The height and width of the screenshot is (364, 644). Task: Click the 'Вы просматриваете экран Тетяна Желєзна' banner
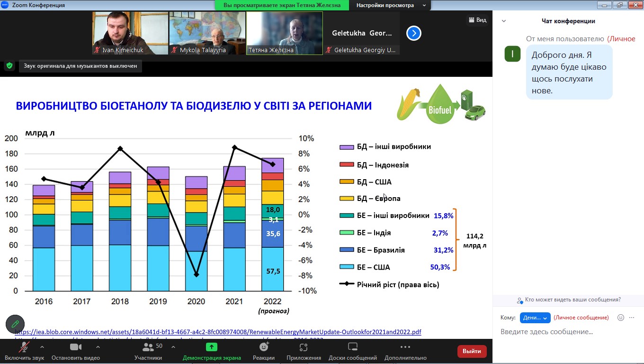(282, 5)
